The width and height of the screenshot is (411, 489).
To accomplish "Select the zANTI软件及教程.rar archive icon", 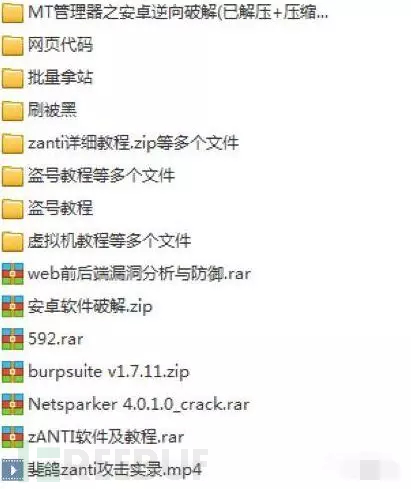I will click(13, 437).
